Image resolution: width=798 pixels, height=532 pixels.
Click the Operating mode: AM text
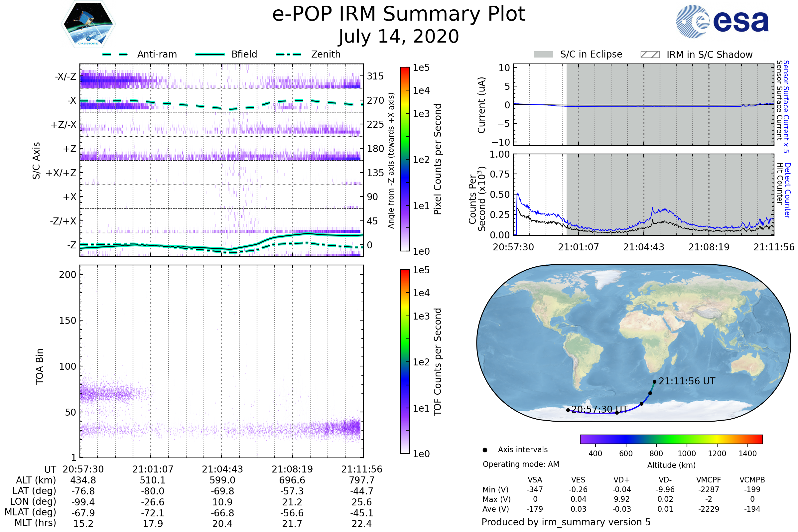(x=521, y=464)
